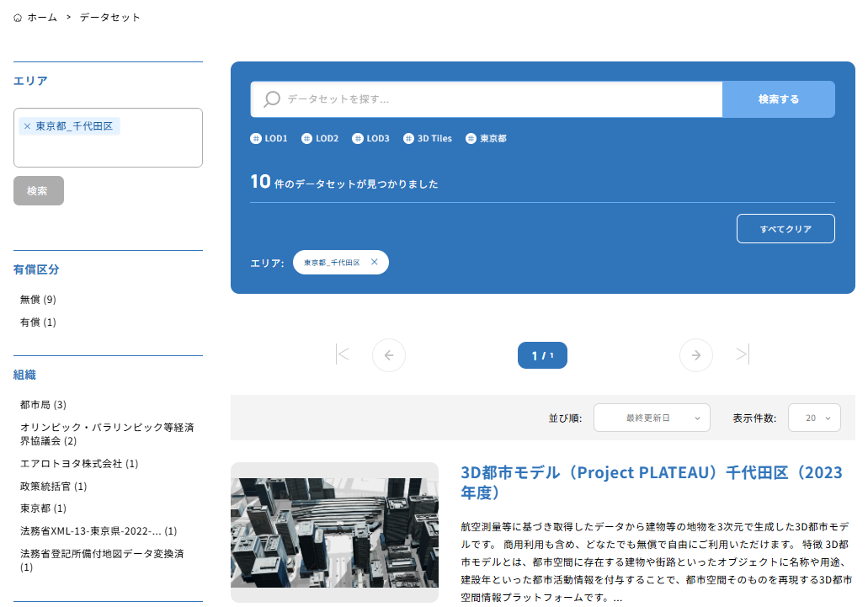The width and height of the screenshot is (868, 607).
Task: Open the 並び順 sort dropdown
Action: coord(652,418)
